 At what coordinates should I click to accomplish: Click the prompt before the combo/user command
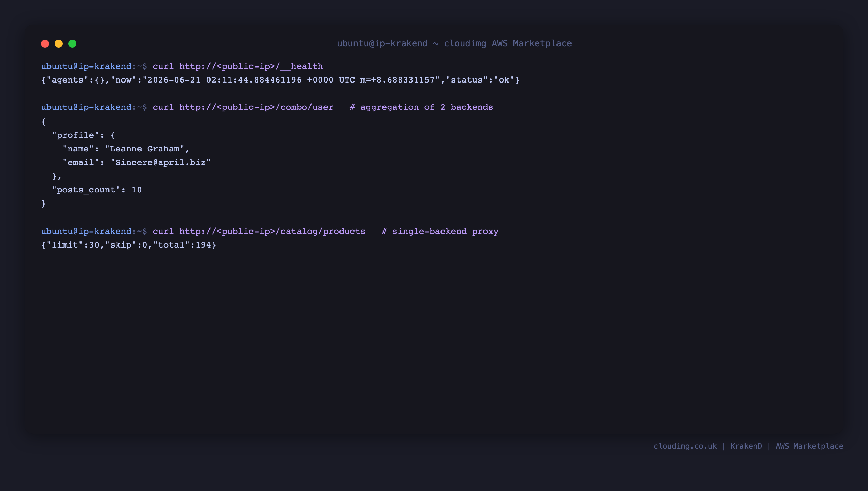tap(94, 107)
